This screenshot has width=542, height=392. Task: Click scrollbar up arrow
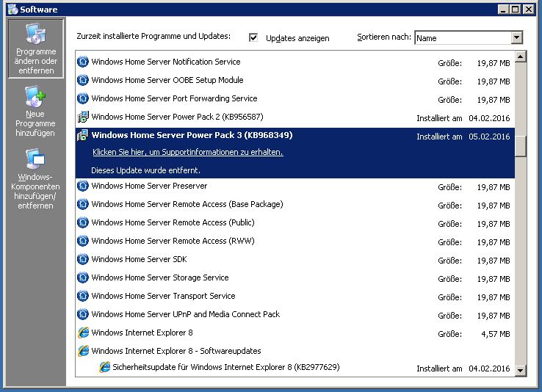(521, 57)
